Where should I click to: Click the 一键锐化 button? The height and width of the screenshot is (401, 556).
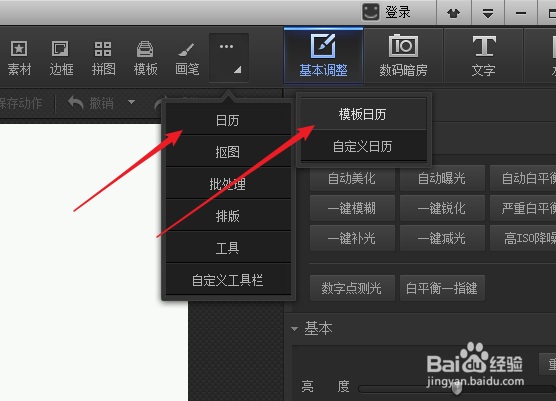442,208
